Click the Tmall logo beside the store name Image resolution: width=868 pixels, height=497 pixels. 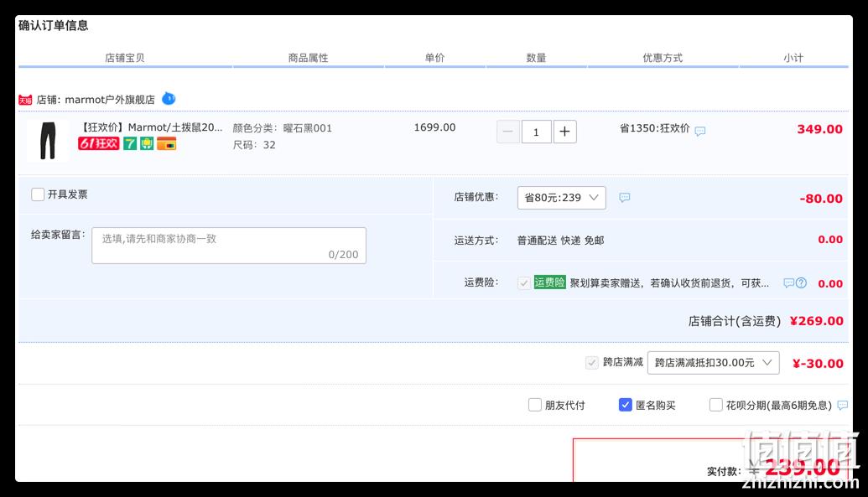(x=25, y=101)
